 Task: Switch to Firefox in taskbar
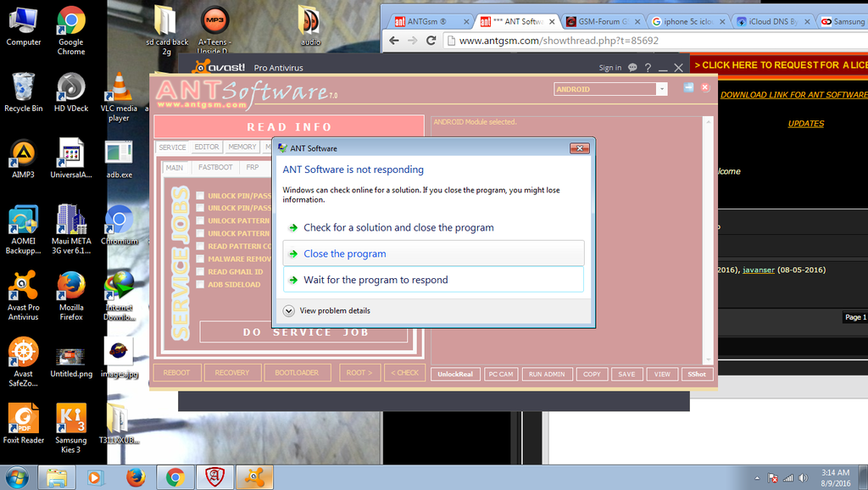point(136,477)
